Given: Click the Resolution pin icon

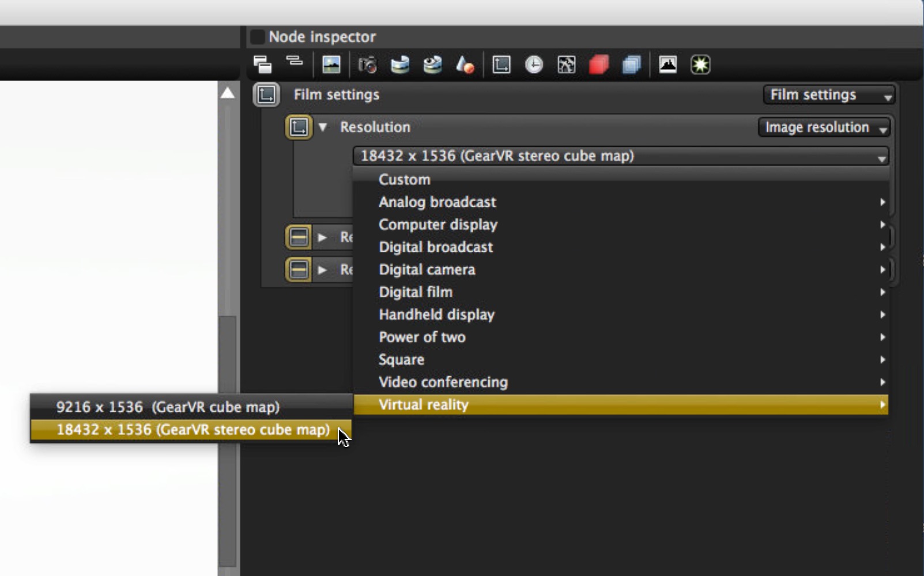Looking at the screenshot, I should [x=299, y=127].
